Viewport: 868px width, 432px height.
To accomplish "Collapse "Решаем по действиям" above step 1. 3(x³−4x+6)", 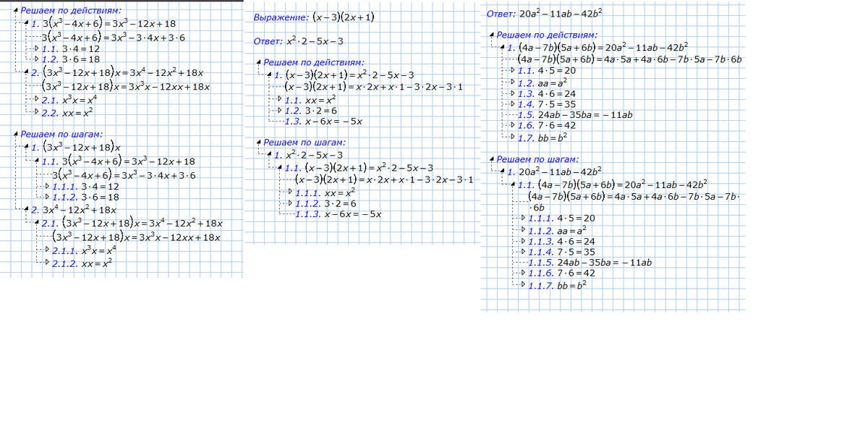I will [16, 11].
